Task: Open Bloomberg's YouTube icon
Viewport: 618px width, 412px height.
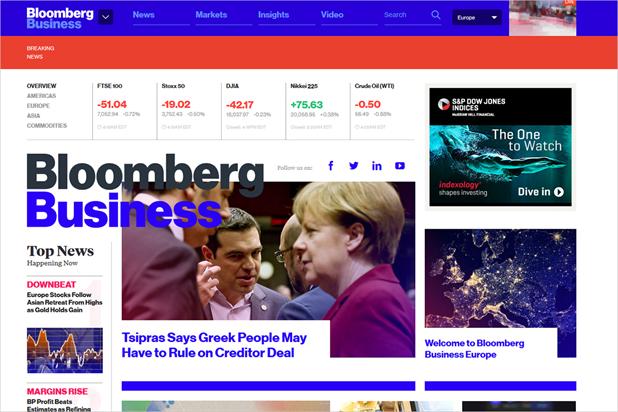Action: [x=400, y=166]
